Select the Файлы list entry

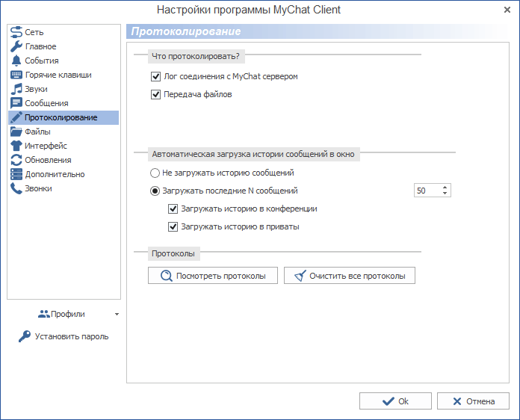pos(64,132)
